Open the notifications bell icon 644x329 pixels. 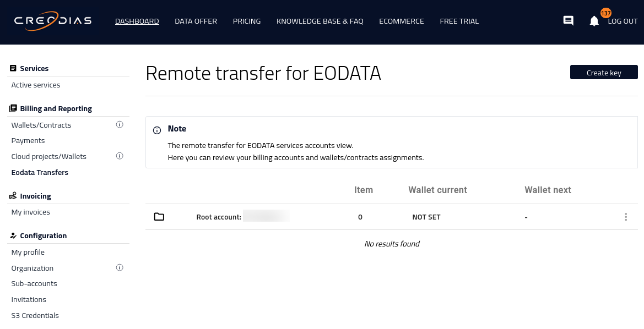pyautogui.click(x=594, y=21)
